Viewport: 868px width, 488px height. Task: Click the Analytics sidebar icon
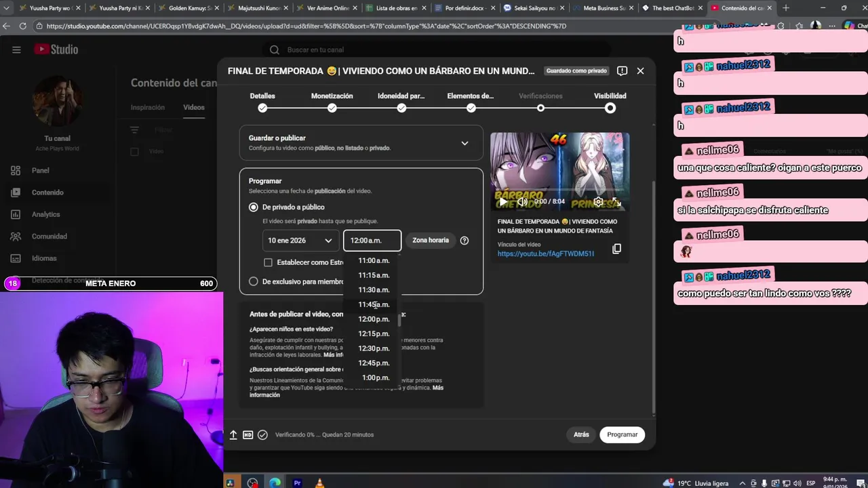click(x=16, y=214)
